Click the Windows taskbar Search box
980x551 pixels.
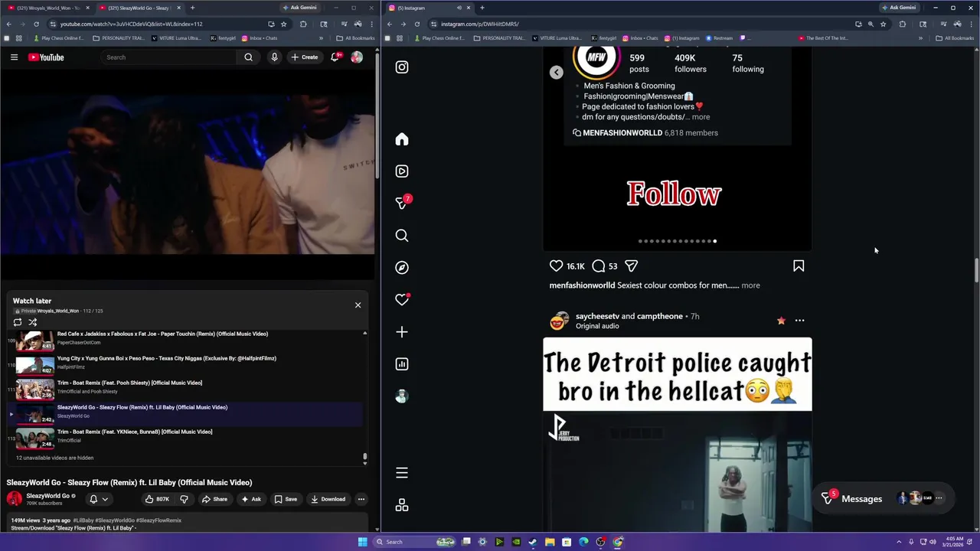[413, 542]
